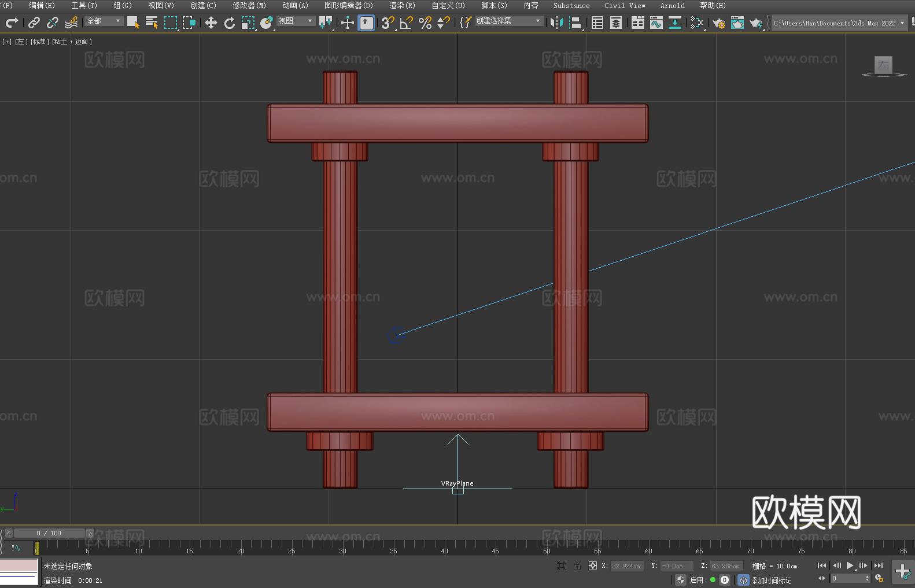Open the 编辑(E) menu
The width and height of the screenshot is (915, 588).
coord(42,5)
